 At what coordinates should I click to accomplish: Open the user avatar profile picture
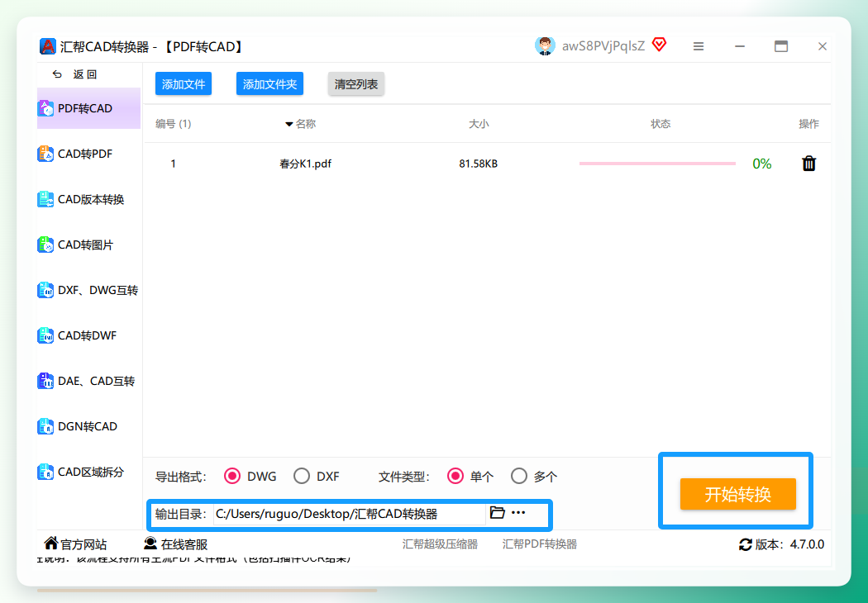point(545,46)
